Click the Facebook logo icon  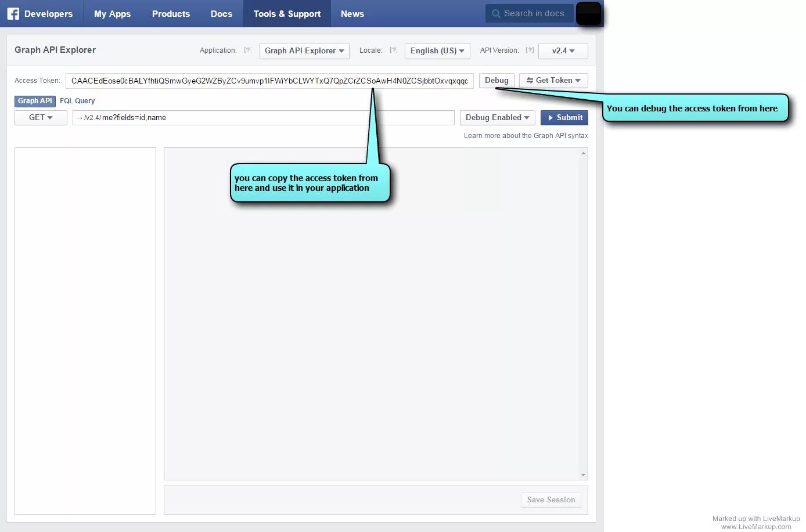(x=13, y=13)
